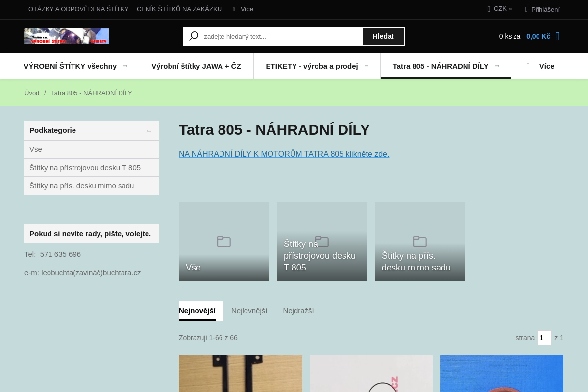
Task: Open the middle product thumbnail
Action: (x=371, y=373)
